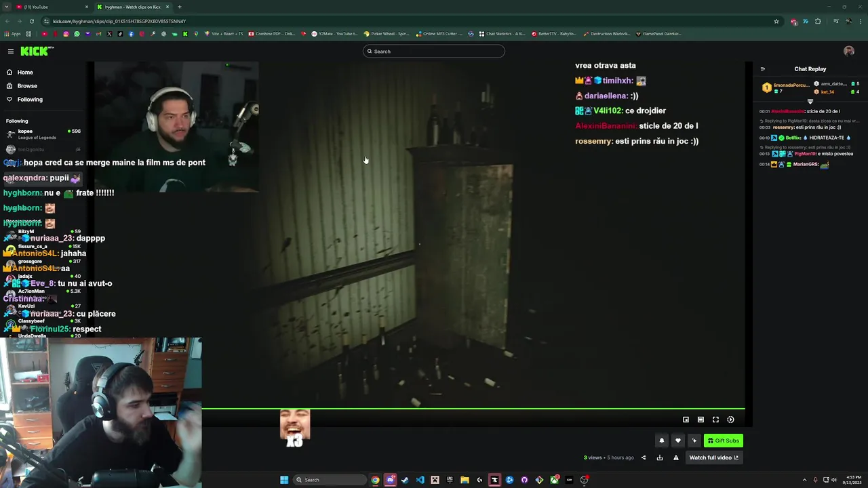Viewport: 868px width, 488px height.
Task: Open Combine PDF bookmark
Action: click(272, 34)
